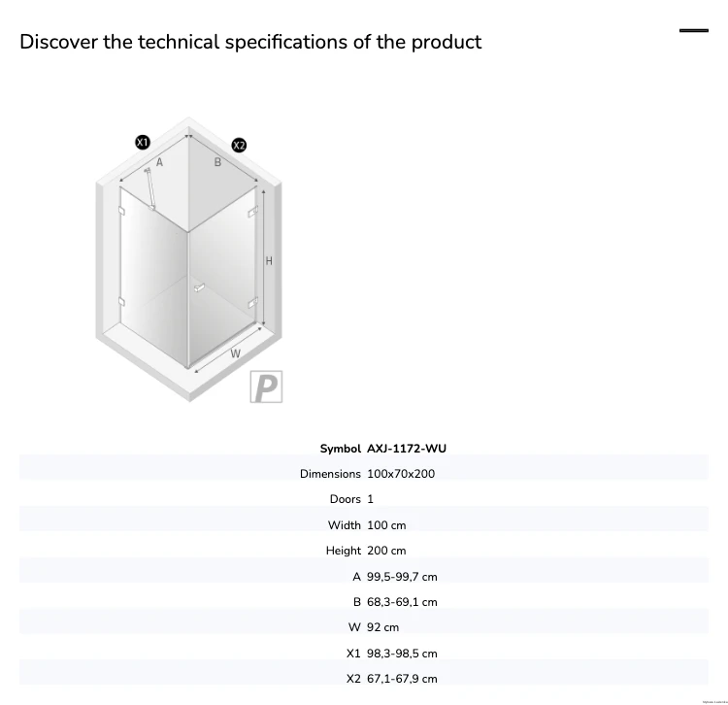
Task: Click the Dimensions value 100x70x200
Action: coord(401,474)
